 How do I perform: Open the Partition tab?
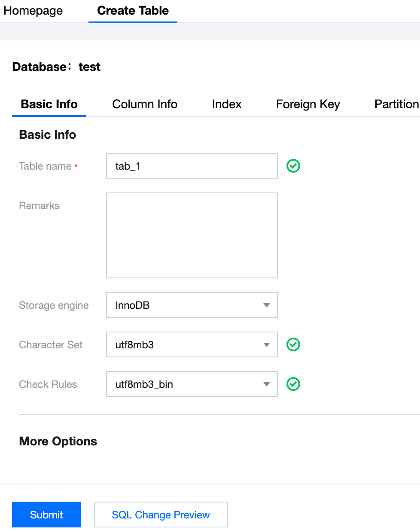coord(396,104)
